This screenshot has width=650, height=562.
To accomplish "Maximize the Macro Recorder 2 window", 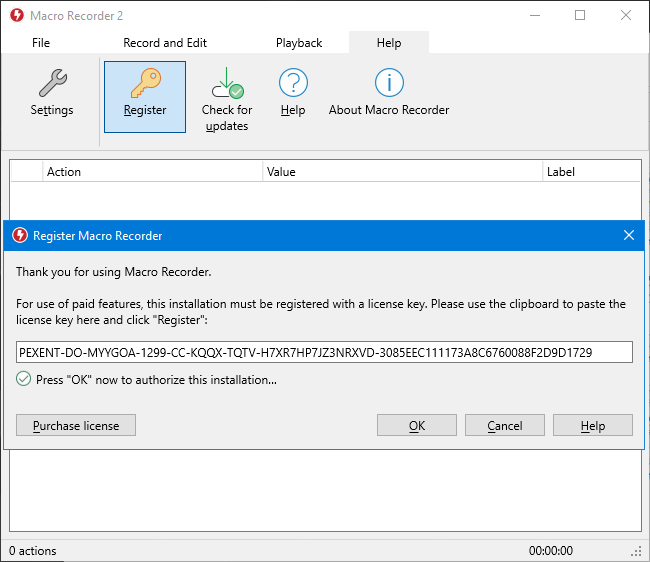I will click(x=580, y=15).
